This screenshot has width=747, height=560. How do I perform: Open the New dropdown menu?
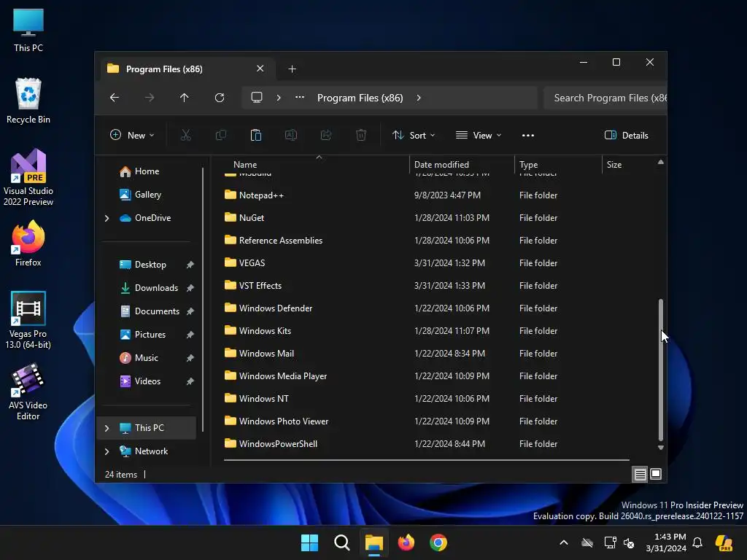[x=132, y=135]
